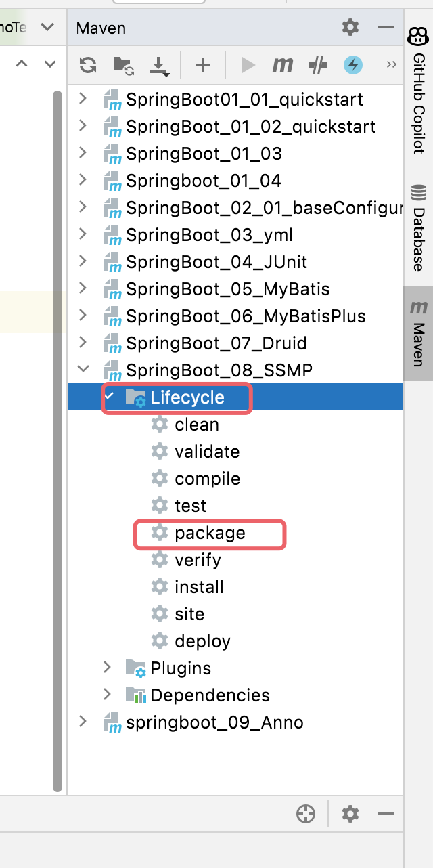Hide the Maven tool window
This screenshot has width=433, height=868.
pyautogui.click(x=386, y=27)
